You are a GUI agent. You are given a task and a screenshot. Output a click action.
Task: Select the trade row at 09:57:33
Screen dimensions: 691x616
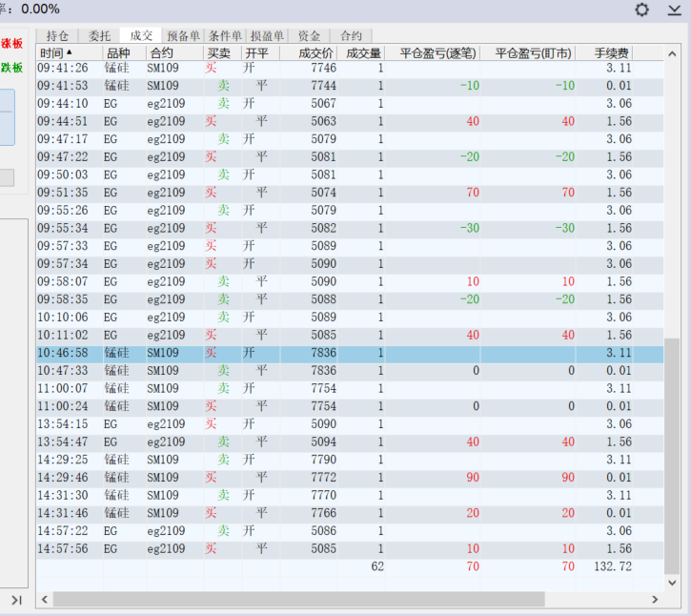pos(350,246)
